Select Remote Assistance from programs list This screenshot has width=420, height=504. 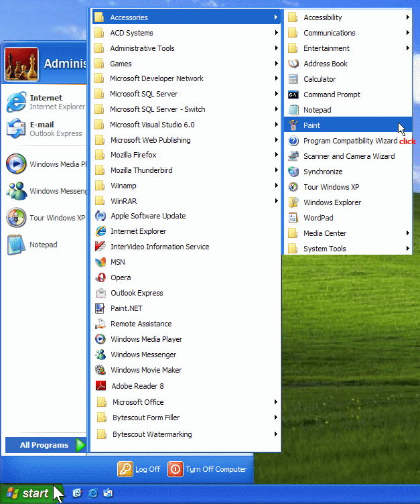pyautogui.click(x=141, y=324)
